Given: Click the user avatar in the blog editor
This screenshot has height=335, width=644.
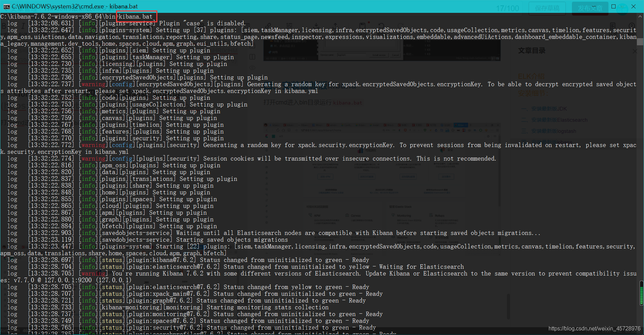Looking at the screenshot, I should click(622, 9).
